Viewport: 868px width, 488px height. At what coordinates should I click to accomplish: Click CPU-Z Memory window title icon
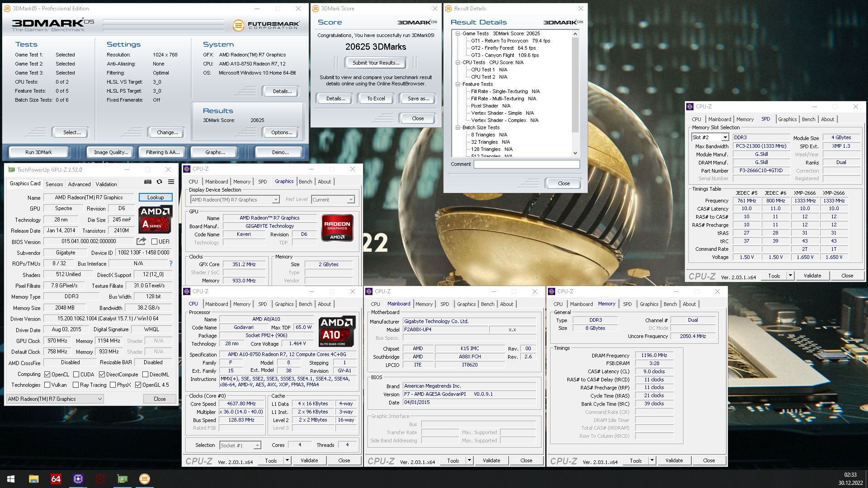[x=552, y=291]
